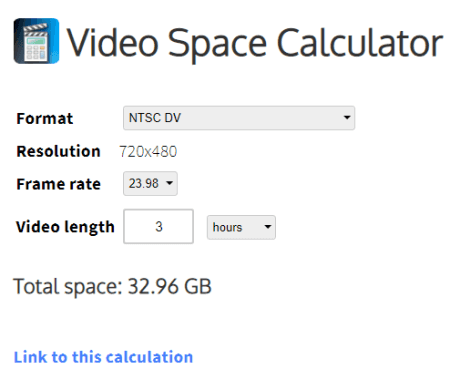Click the Frame rate label
The image size is (450, 369).
pos(58,184)
